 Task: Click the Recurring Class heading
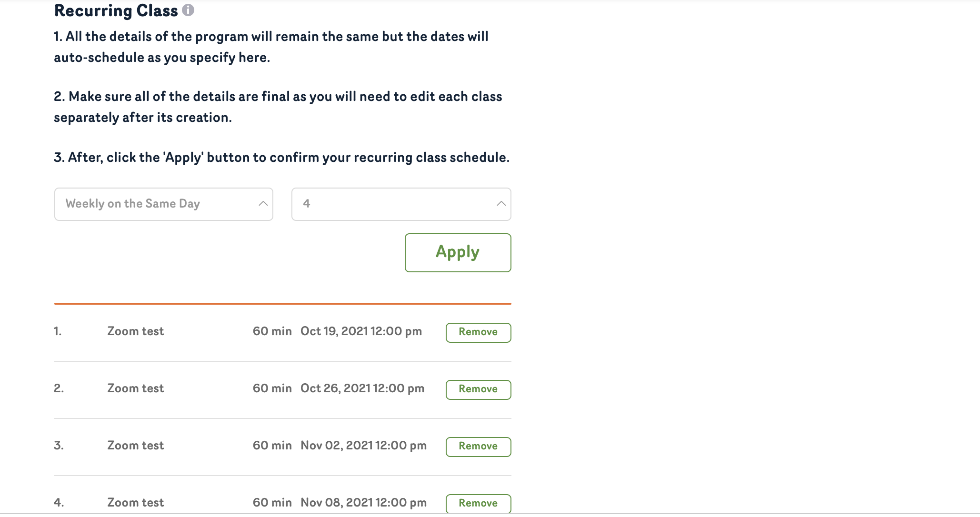(x=116, y=10)
